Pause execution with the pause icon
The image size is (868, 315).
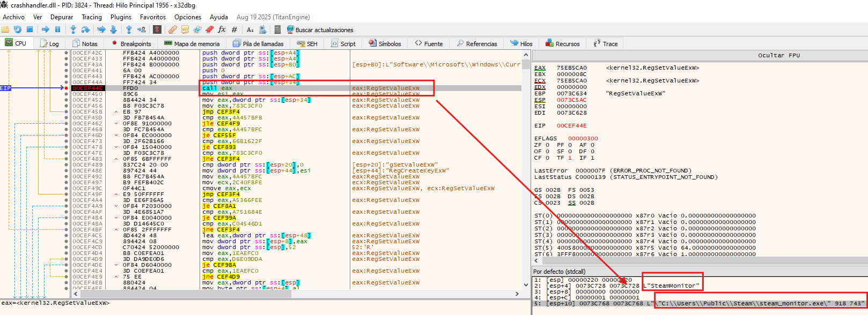(58, 29)
